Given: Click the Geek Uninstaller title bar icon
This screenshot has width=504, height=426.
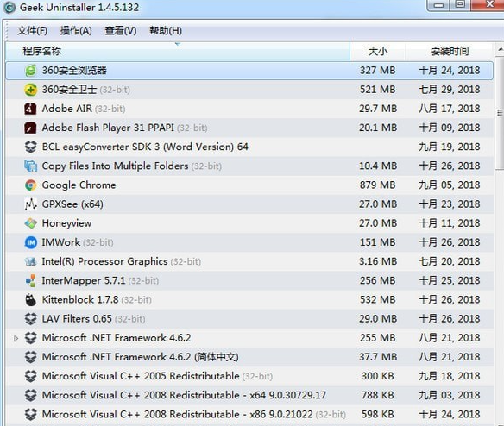Looking at the screenshot, I should coord(9,8).
